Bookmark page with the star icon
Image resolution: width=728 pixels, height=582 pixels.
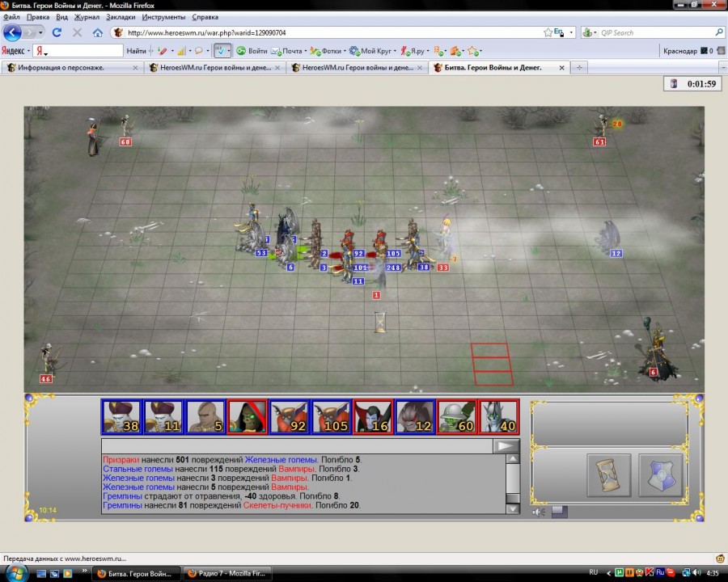click(548, 33)
